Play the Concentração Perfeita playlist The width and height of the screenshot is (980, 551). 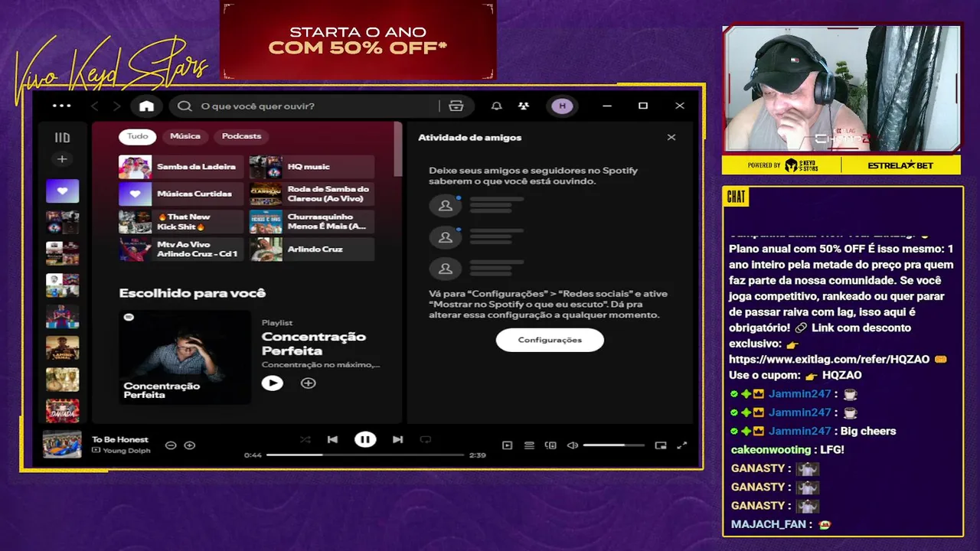point(273,383)
